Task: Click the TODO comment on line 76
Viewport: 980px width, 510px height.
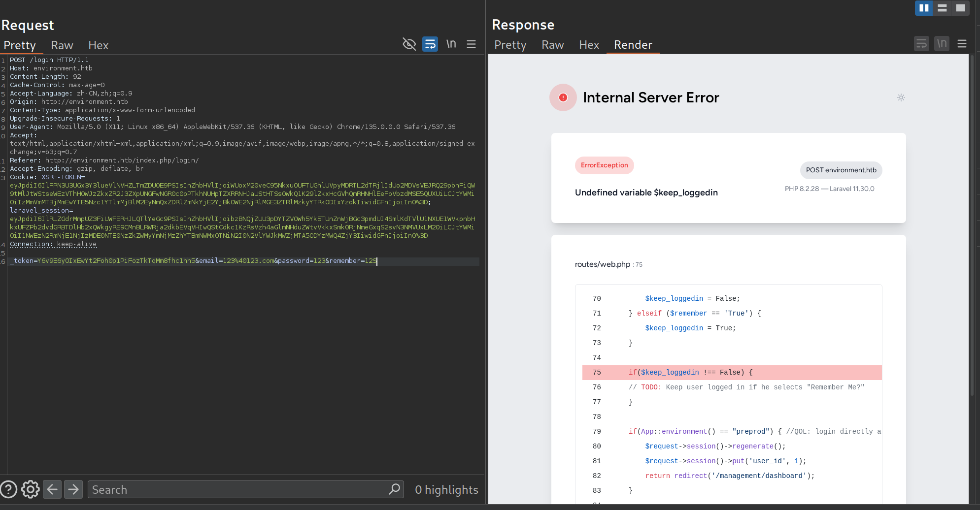Action: click(746, 387)
